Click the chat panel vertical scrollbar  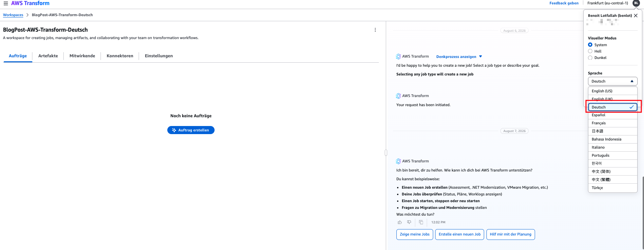coord(643,213)
